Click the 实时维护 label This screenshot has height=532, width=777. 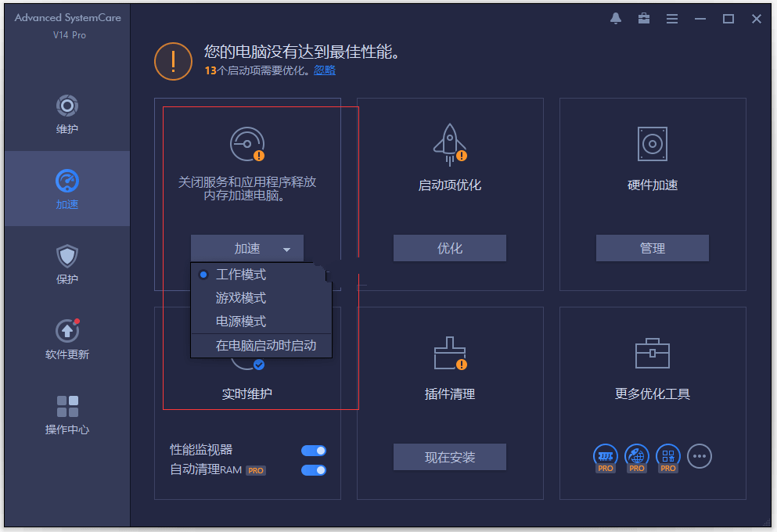(x=246, y=394)
